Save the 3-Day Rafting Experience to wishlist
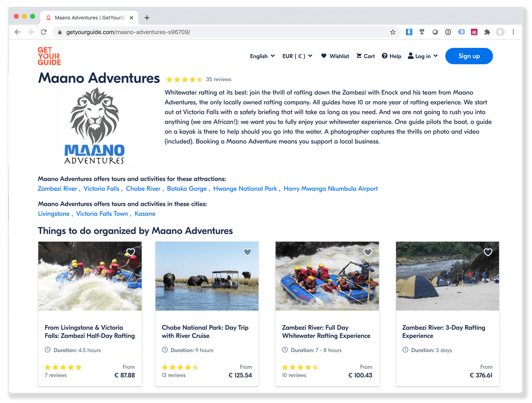Viewport: 532px width, 403px height. 488,252
